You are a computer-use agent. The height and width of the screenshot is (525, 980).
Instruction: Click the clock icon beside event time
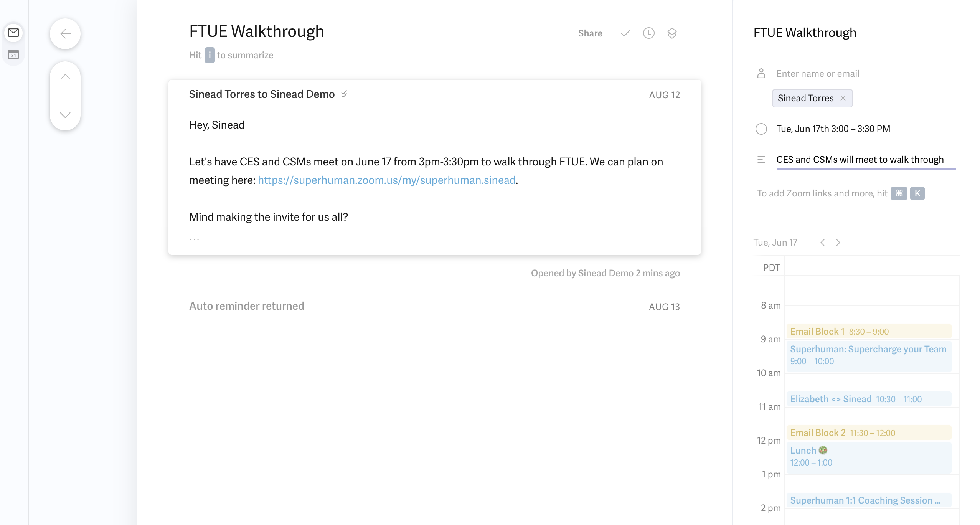pyautogui.click(x=761, y=129)
